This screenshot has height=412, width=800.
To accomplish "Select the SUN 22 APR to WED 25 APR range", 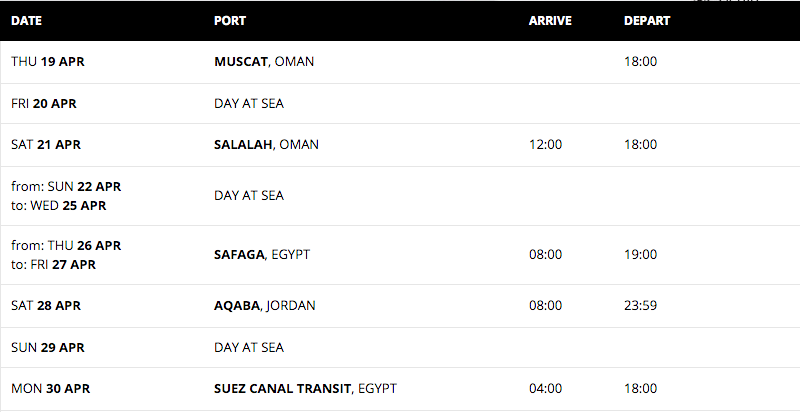I will 66,196.
